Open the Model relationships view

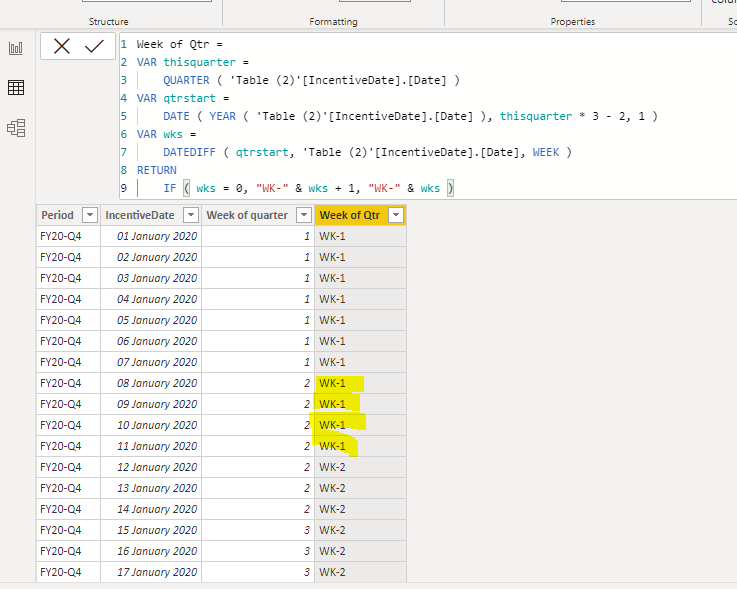point(16,128)
